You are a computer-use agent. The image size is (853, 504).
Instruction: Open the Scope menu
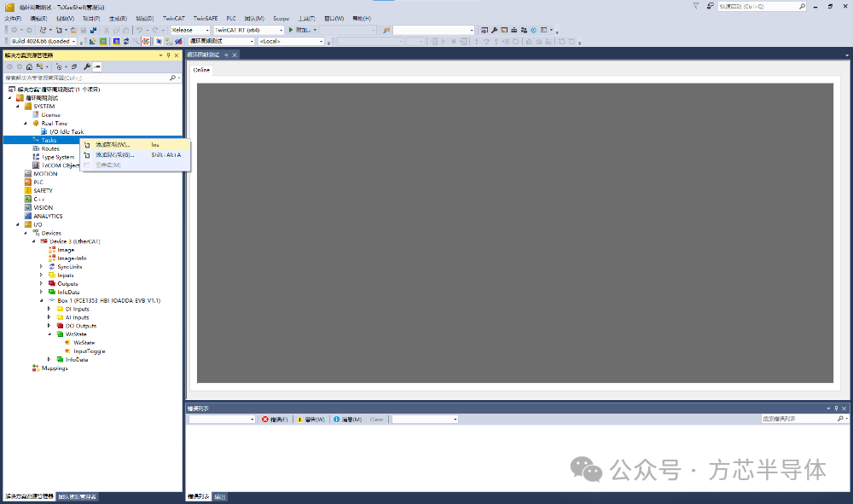[x=281, y=19]
